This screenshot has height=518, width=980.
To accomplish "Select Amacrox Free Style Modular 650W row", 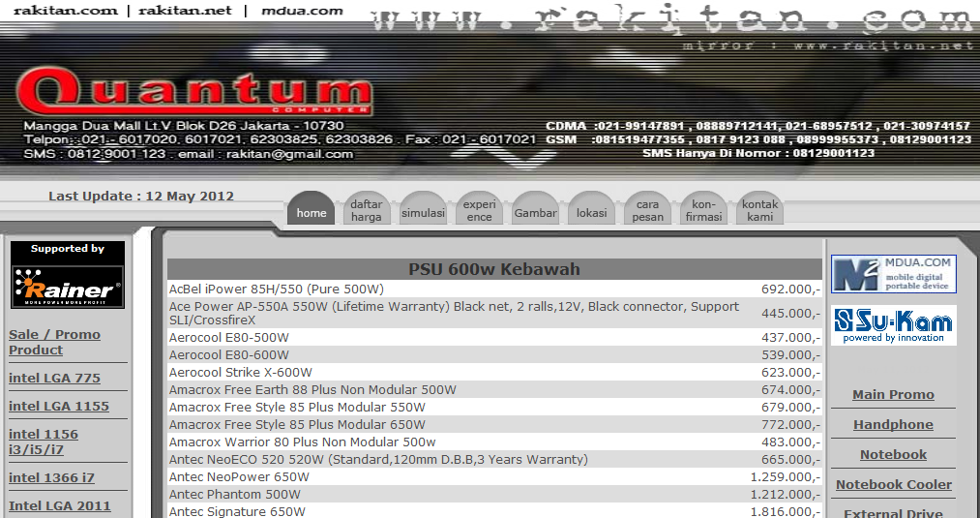I will [494, 425].
